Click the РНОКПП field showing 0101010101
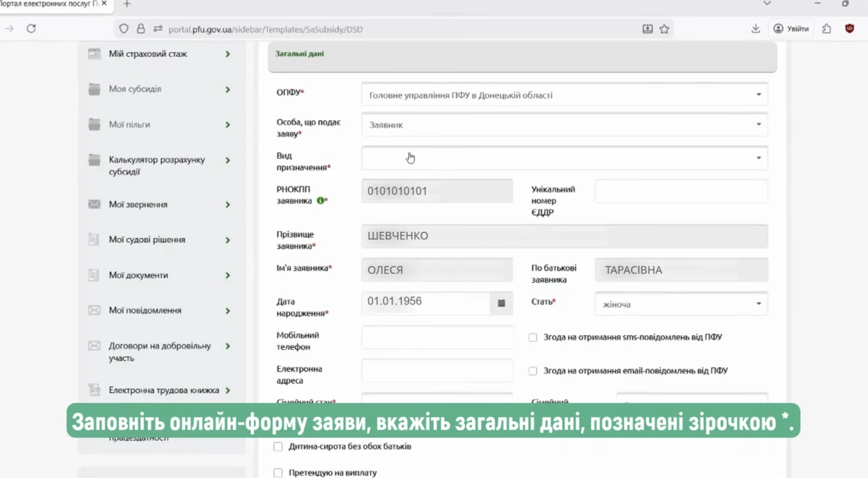 click(x=437, y=191)
